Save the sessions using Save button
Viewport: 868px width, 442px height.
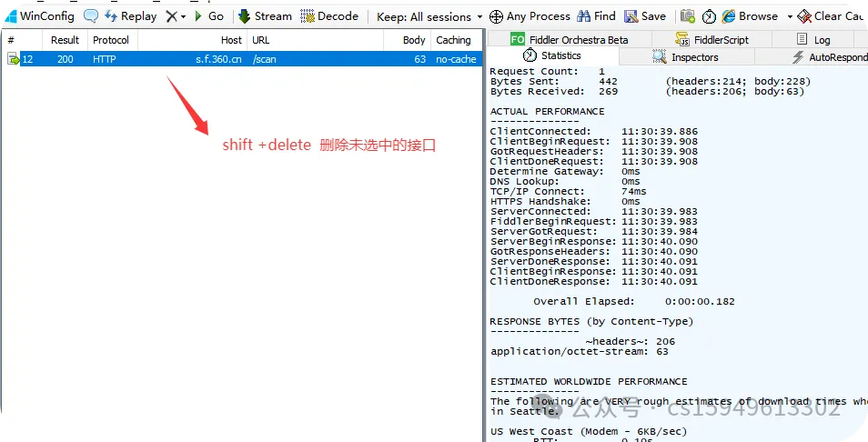[x=645, y=16]
